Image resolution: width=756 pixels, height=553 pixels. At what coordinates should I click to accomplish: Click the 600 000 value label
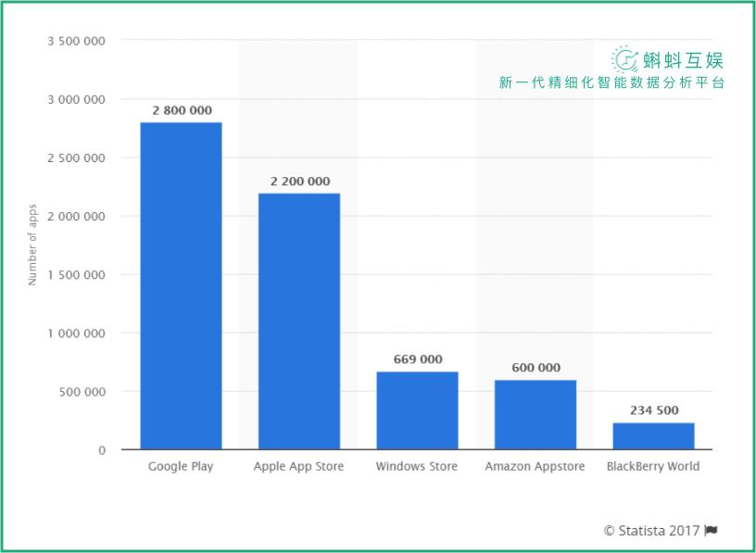coord(536,368)
